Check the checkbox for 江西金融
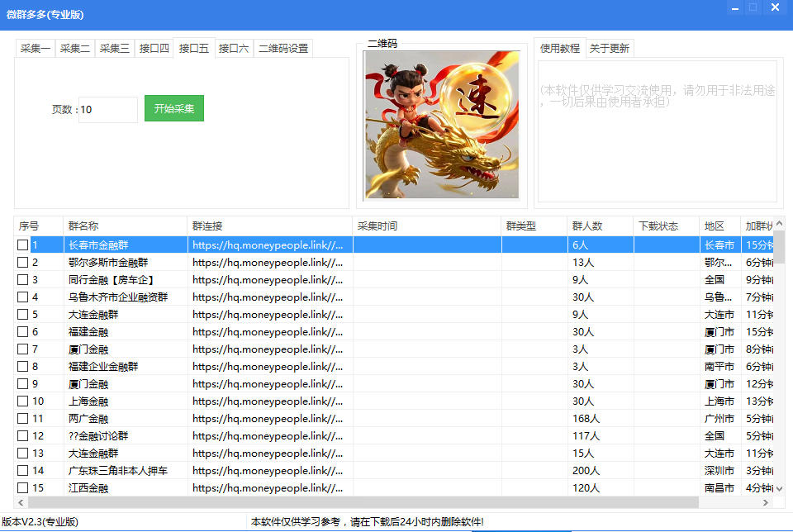The width and height of the screenshot is (793, 532). click(22, 487)
